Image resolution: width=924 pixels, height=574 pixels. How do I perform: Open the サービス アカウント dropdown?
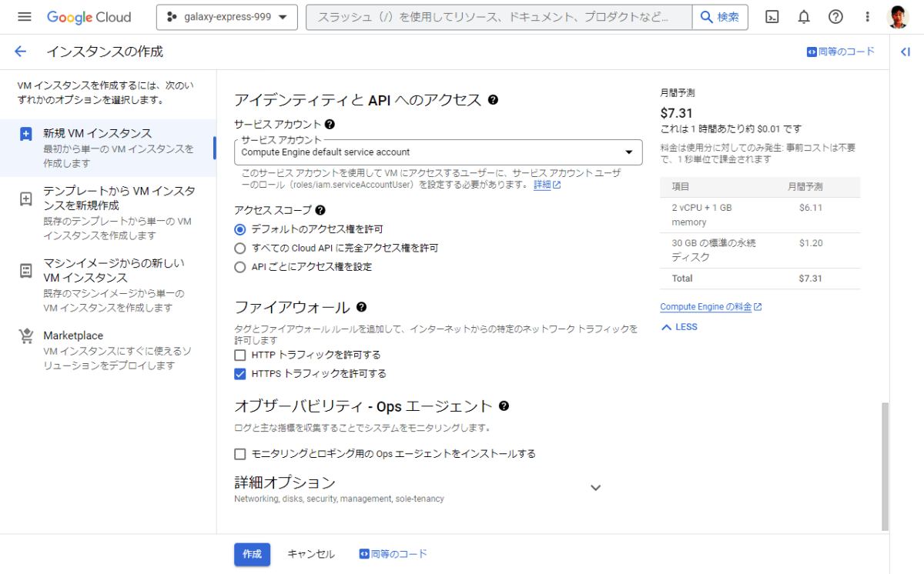click(438, 152)
